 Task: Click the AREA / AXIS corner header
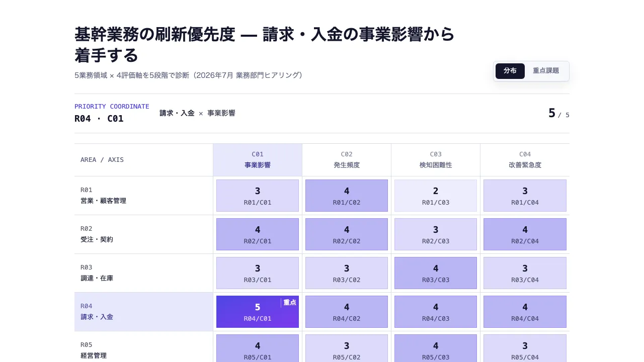(x=143, y=160)
